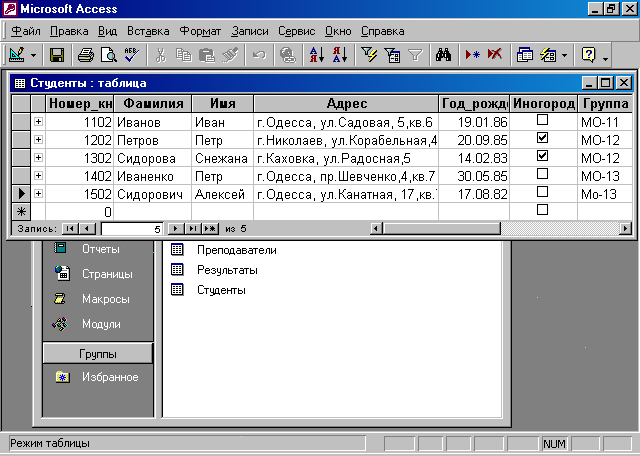Screen dimensions: 640x456
Task: Sort descending with the Я-А icon
Action: 340,55
